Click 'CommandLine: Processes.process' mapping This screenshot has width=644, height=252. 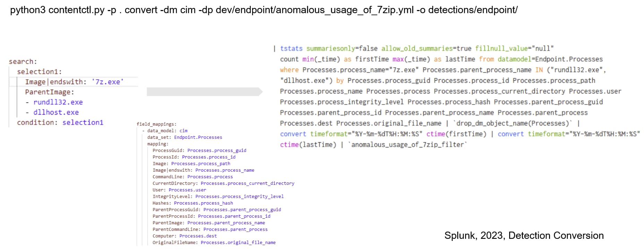tap(193, 177)
